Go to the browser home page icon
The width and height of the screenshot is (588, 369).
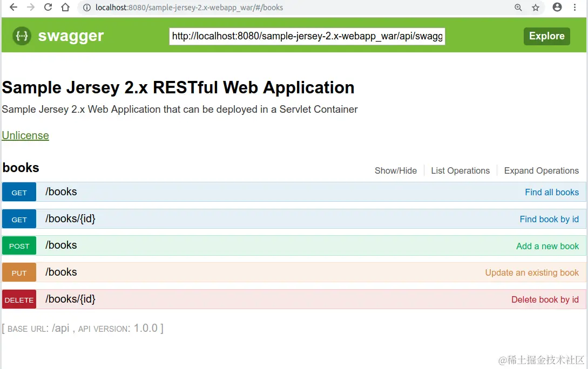[x=65, y=7]
